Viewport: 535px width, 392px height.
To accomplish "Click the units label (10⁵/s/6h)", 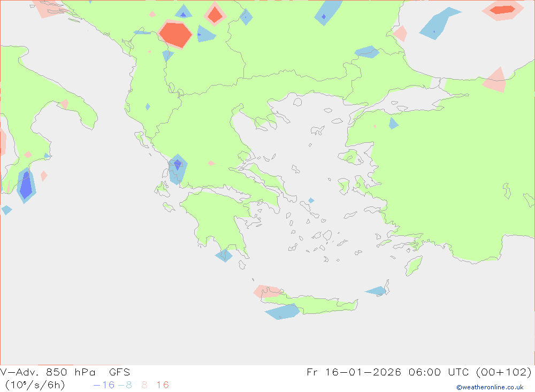I will point(35,385).
